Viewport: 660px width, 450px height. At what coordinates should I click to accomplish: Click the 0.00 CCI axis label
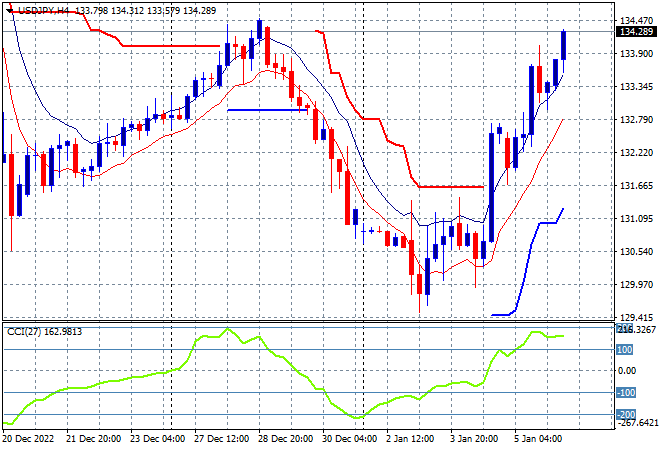[627, 371]
